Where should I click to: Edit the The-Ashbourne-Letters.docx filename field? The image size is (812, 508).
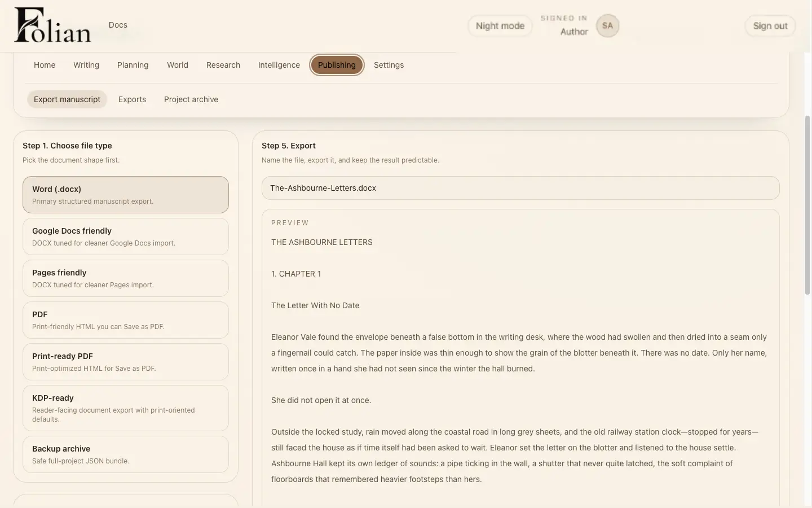pyautogui.click(x=520, y=188)
